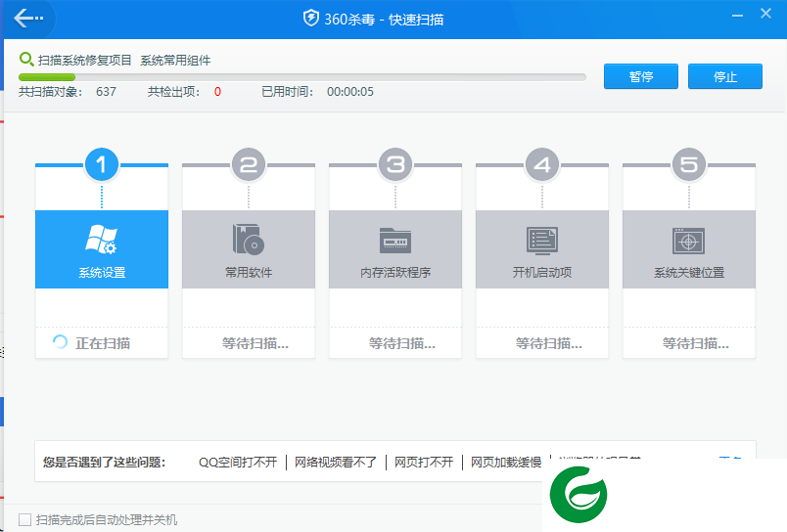Click 等待扫描 under 系统关键位置

(696, 343)
